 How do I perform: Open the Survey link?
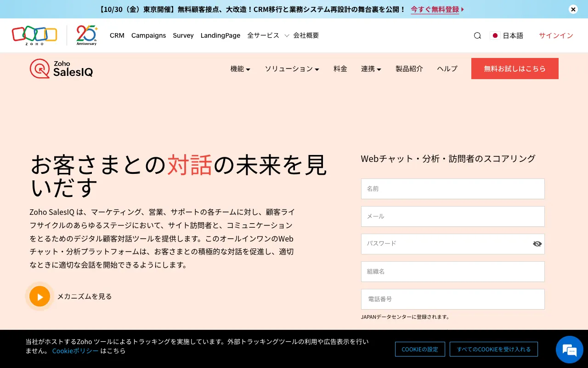[x=183, y=35]
